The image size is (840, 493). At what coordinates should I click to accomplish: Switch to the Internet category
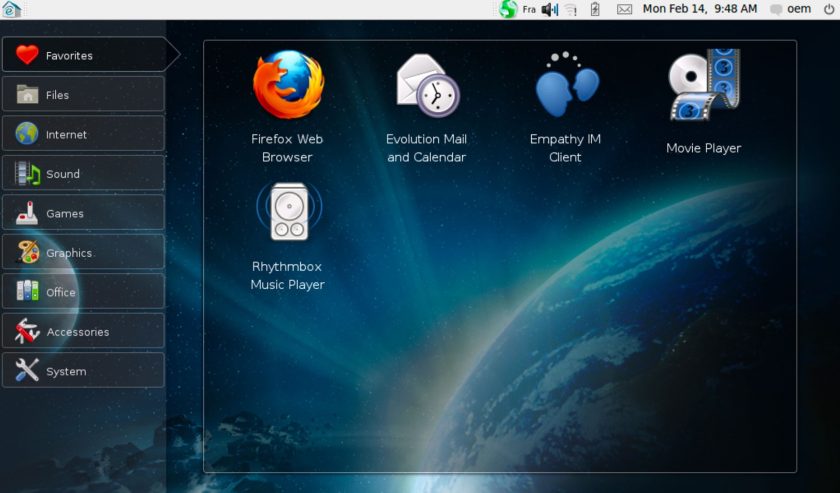[83, 134]
